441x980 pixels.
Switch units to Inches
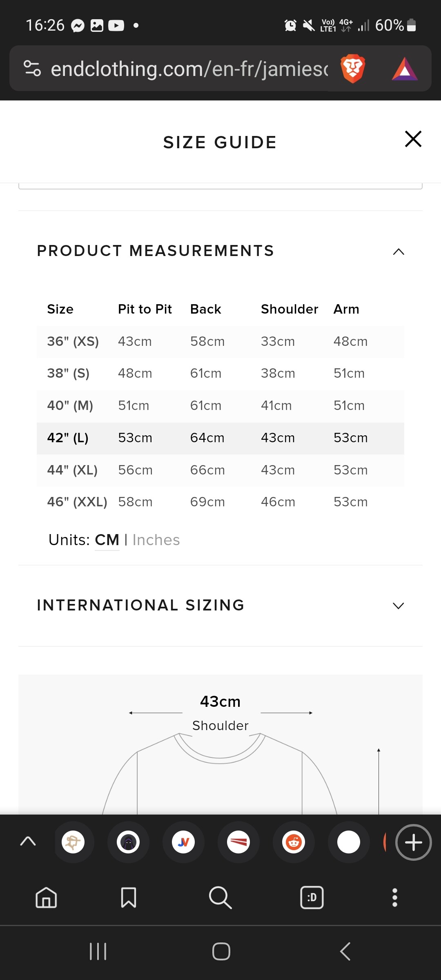pyautogui.click(x=156, y=540)
